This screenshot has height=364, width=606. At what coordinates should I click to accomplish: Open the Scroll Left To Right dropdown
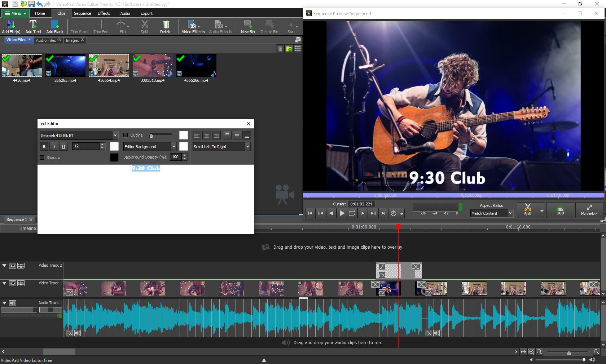(x=247, y=147)
